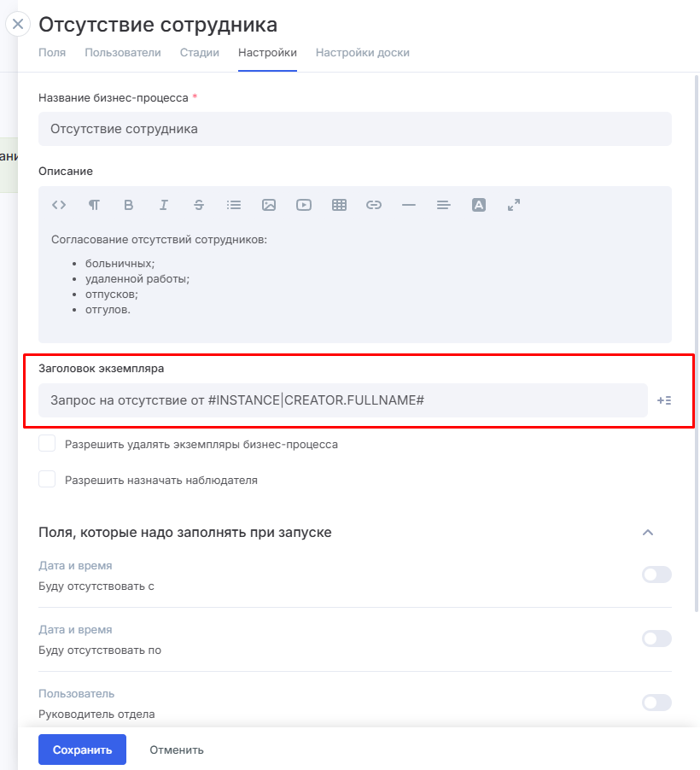
Task: Toggle required field 'Буду отсутствовать с'
Action: click(656, 575)
